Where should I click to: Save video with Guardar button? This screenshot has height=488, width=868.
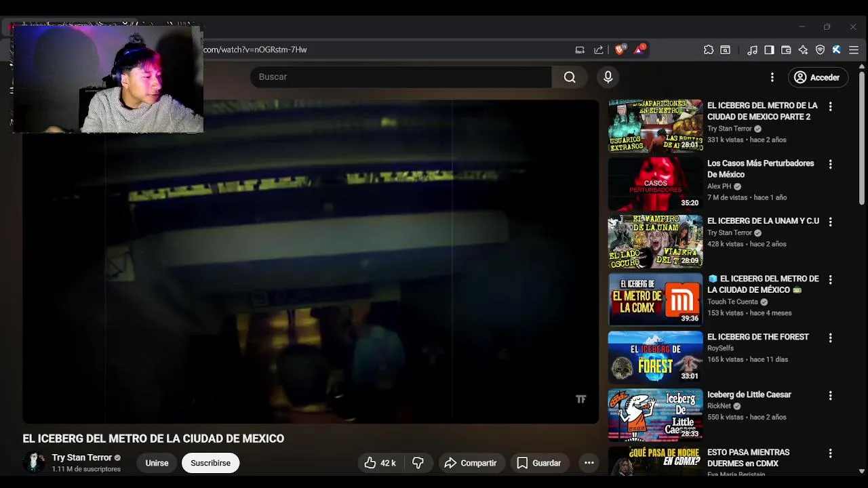[x=539, y=463]
